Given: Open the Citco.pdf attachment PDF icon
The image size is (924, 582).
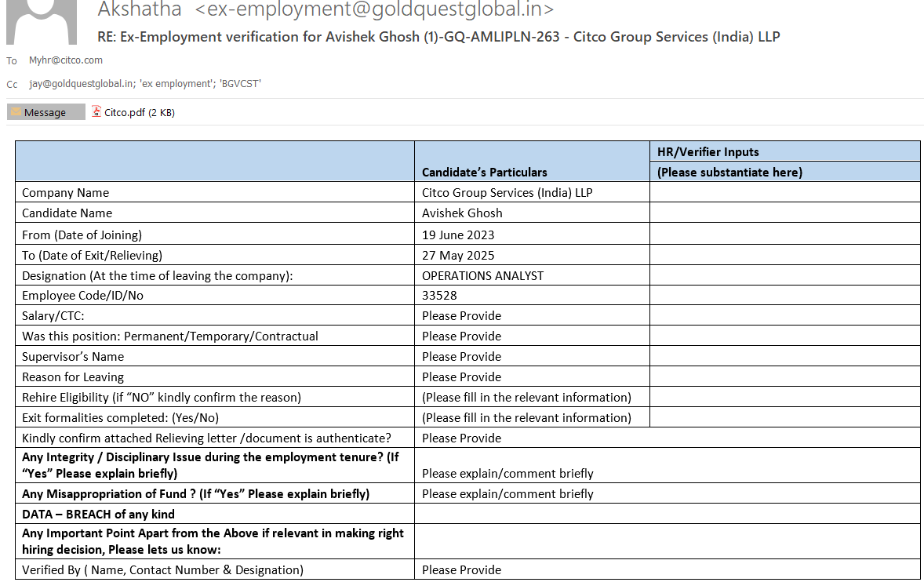Looking at the screenshot, I should click(x=96, y=112).
